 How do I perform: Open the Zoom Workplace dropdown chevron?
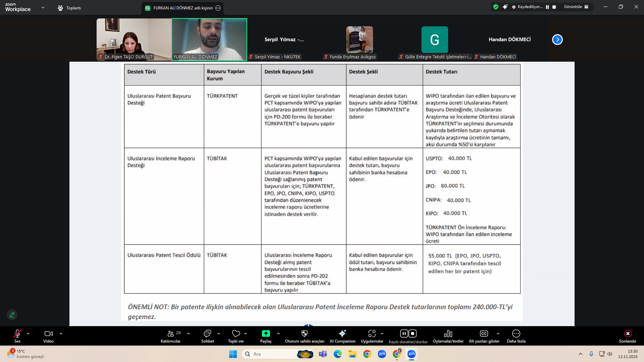point(43,7)
